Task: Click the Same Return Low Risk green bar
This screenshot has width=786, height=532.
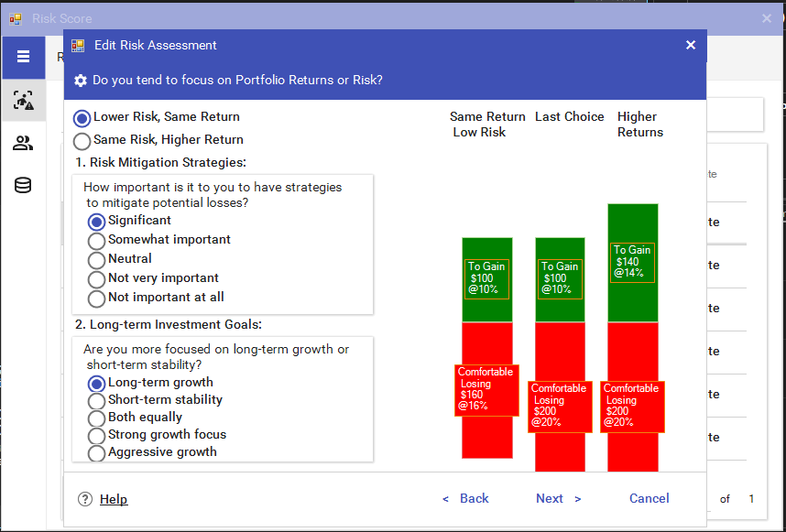Action: 487,279
